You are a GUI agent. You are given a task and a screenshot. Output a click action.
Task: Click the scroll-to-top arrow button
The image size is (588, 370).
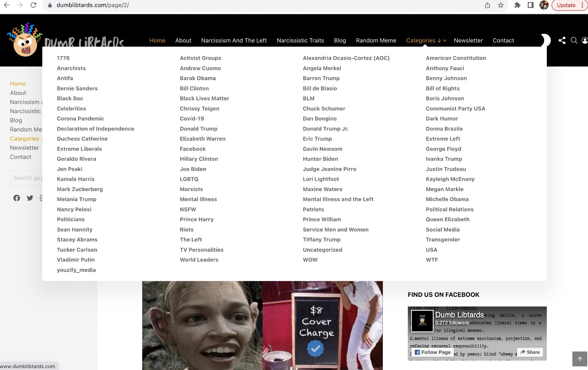[580, 359]
